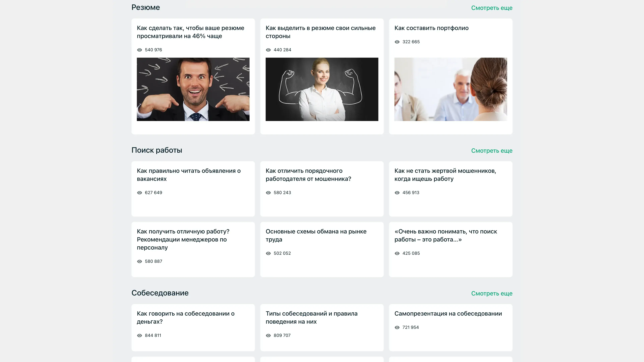
Task: Click the interview meeting photo for portfolio article
Action: (x=450, y=89)
